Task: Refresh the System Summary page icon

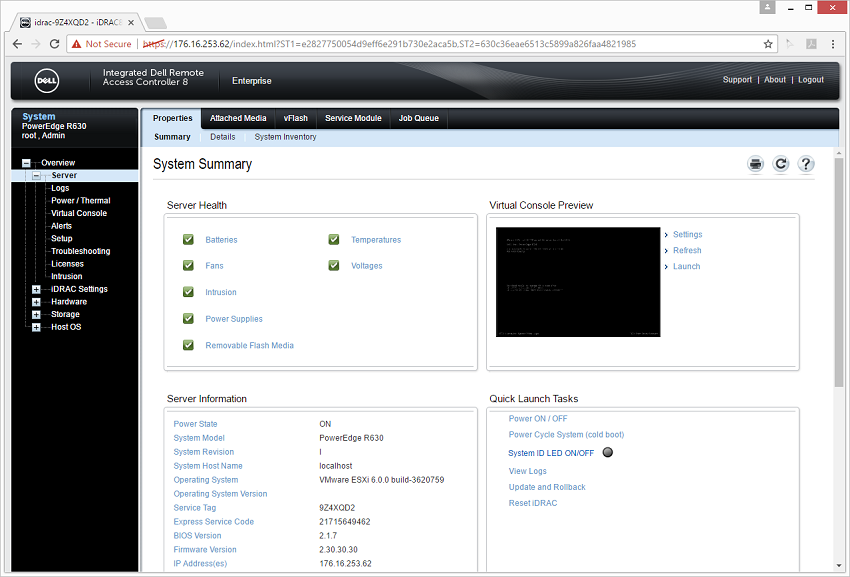Action: pos(781,164)
